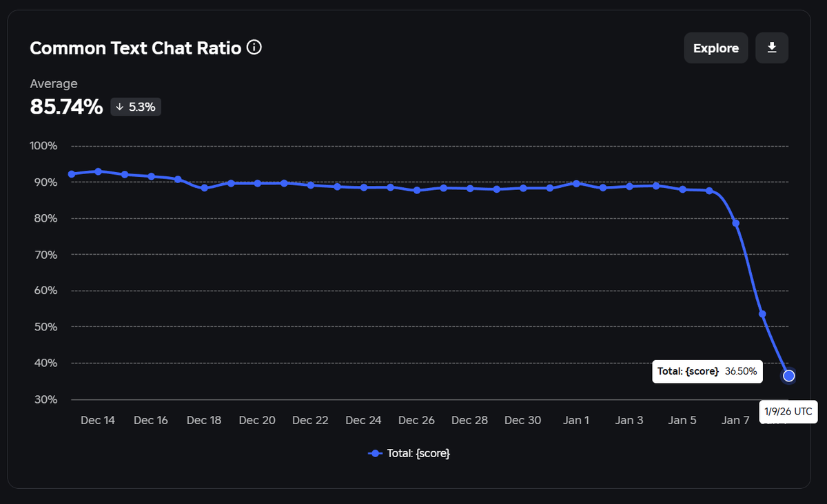Click the highlighted endpoint circle on the chart
Viewport: 827px width, 504px height.
click(x=788, y=376)
